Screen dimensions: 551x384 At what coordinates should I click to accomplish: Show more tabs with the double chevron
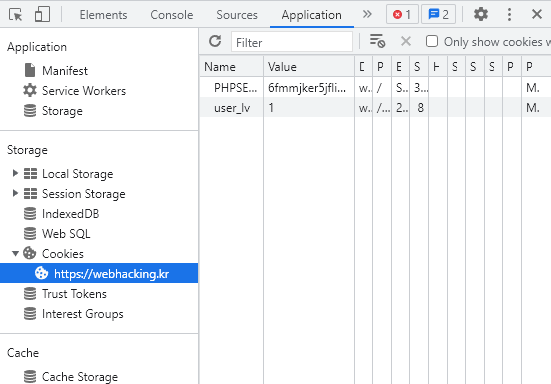pos(367,14)
